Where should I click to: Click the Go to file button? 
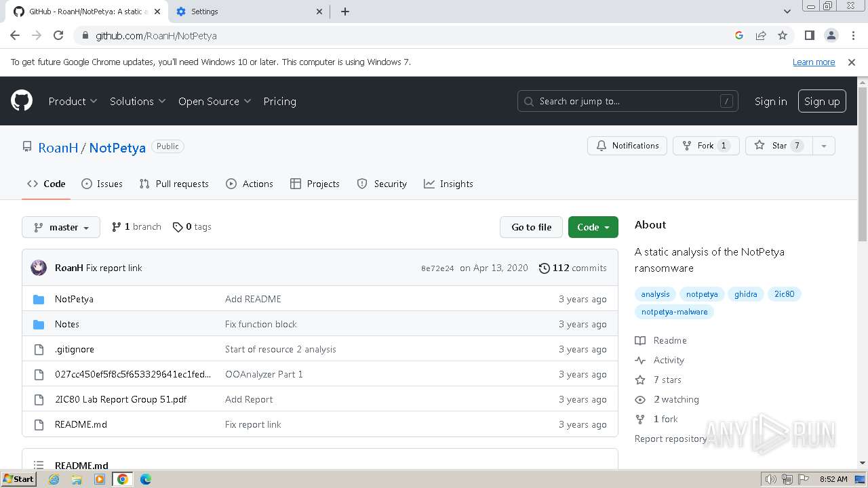click(x=532, y=227)
